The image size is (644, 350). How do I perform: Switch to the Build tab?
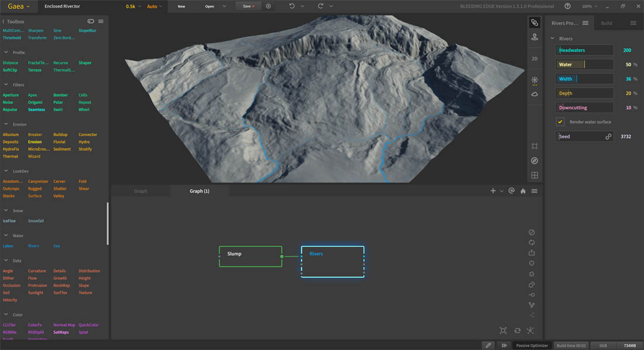[607, 23]
